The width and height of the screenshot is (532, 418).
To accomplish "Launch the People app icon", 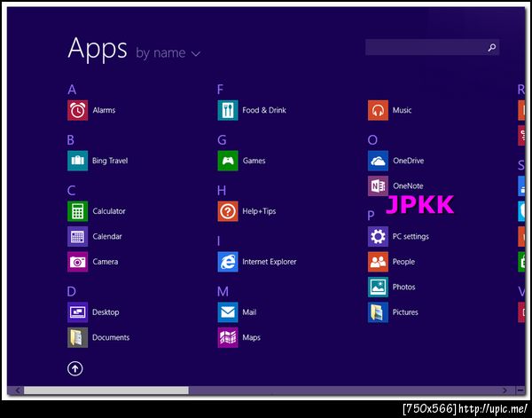I will click(x=378, y=262).
